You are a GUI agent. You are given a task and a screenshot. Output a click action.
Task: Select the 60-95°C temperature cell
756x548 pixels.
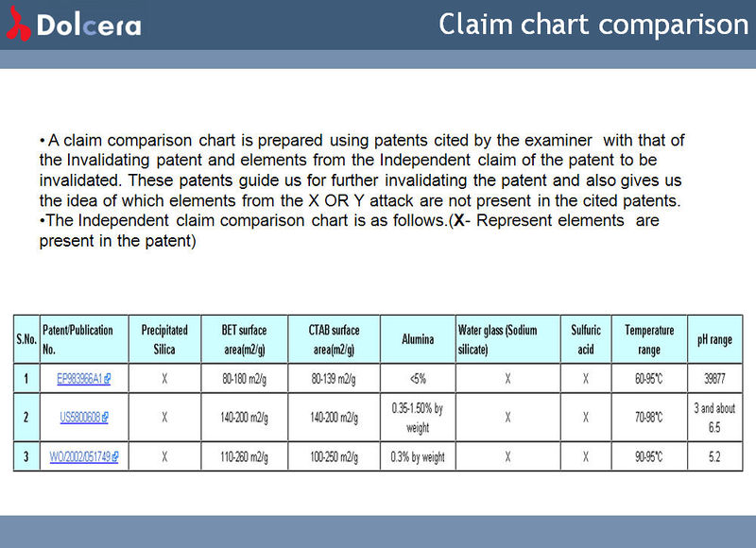click(648, 379)
